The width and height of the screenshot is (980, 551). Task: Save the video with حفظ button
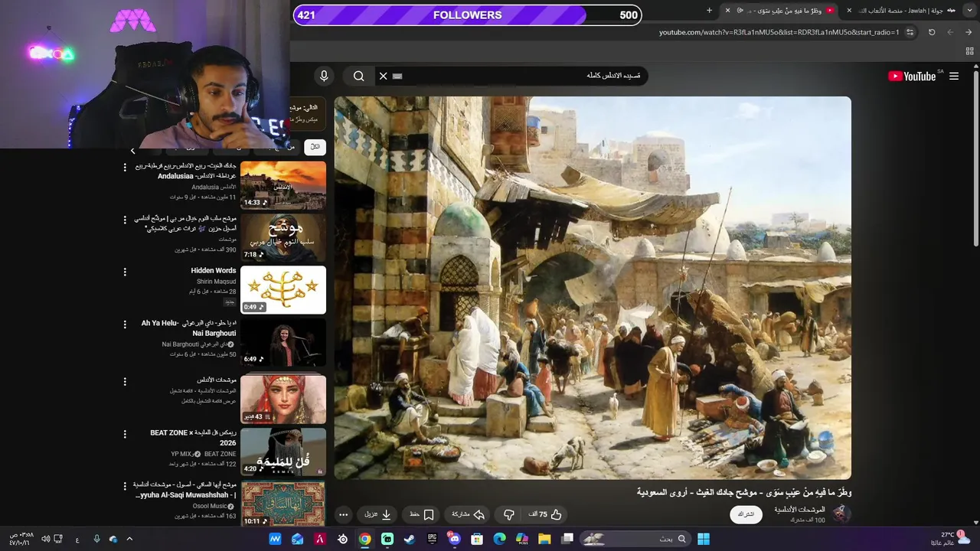(421, 514)
